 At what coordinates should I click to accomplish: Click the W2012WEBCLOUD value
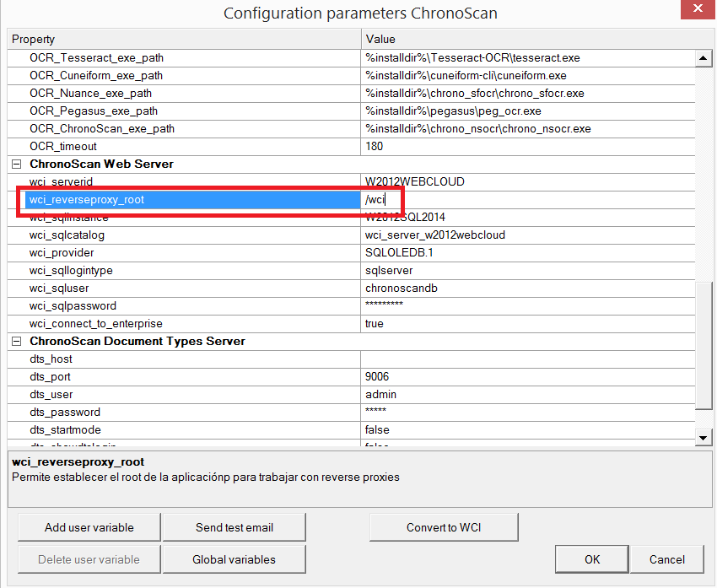point(415,182)
